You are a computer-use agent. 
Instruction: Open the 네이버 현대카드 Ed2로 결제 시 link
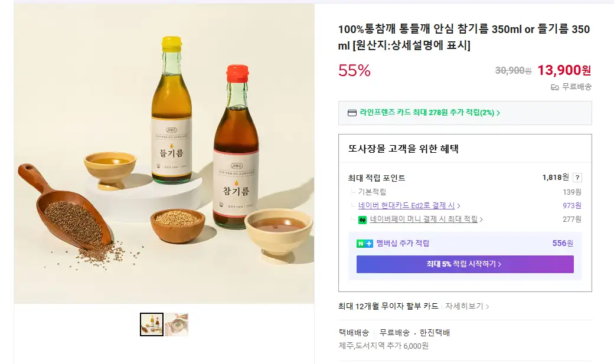tap(406, 206)
